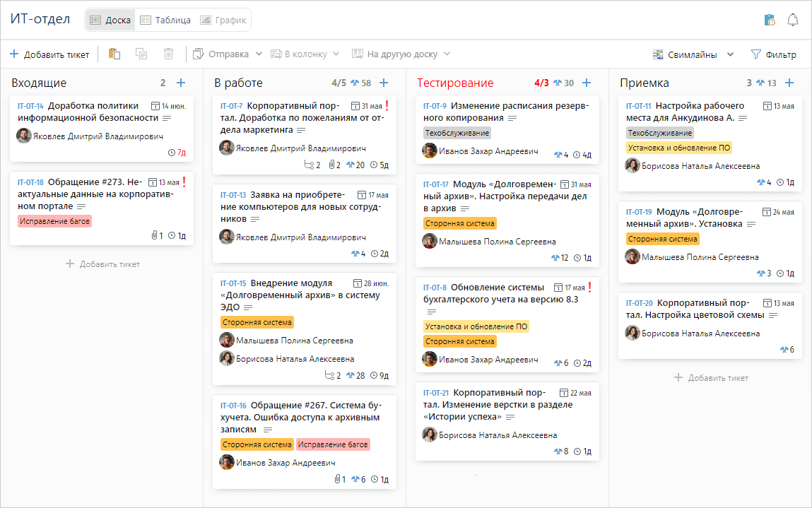Click plus icon in Тестирование column header

[x=587, y=83]
